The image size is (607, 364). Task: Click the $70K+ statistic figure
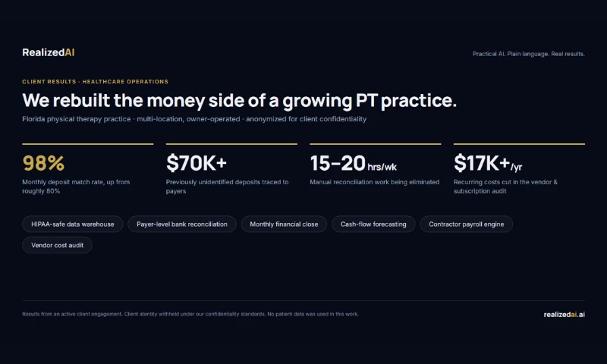[197, 163]
